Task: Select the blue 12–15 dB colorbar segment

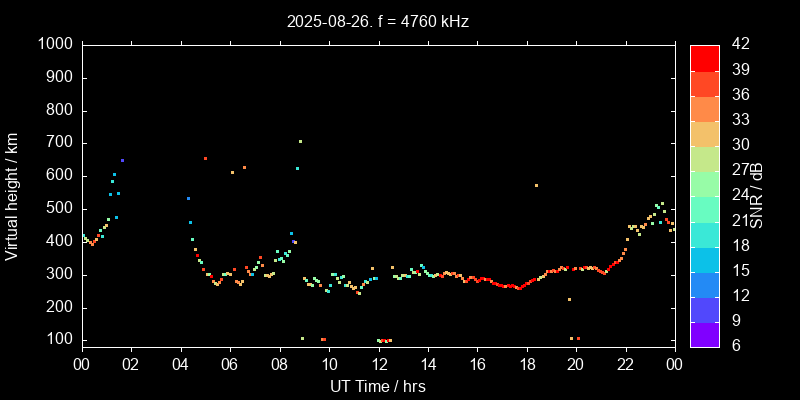Action: point(705,283)
